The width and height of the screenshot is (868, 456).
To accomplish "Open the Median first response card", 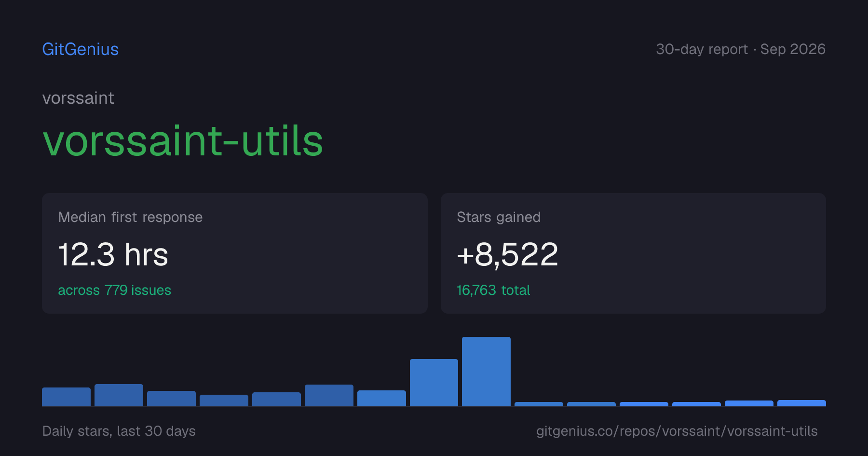I will pyautogui.click(x=235, y=253).
